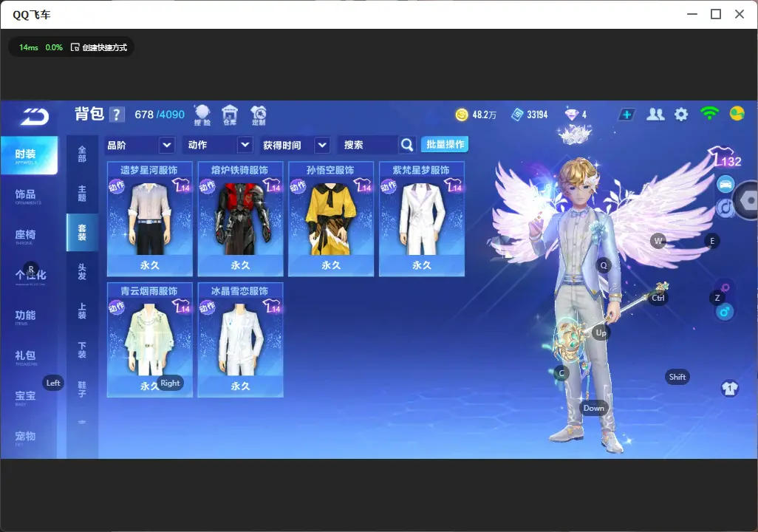This screenshot has height=532, width=758.
Task: Maximize the QQ飞车 window
Action: coord(716,15)
